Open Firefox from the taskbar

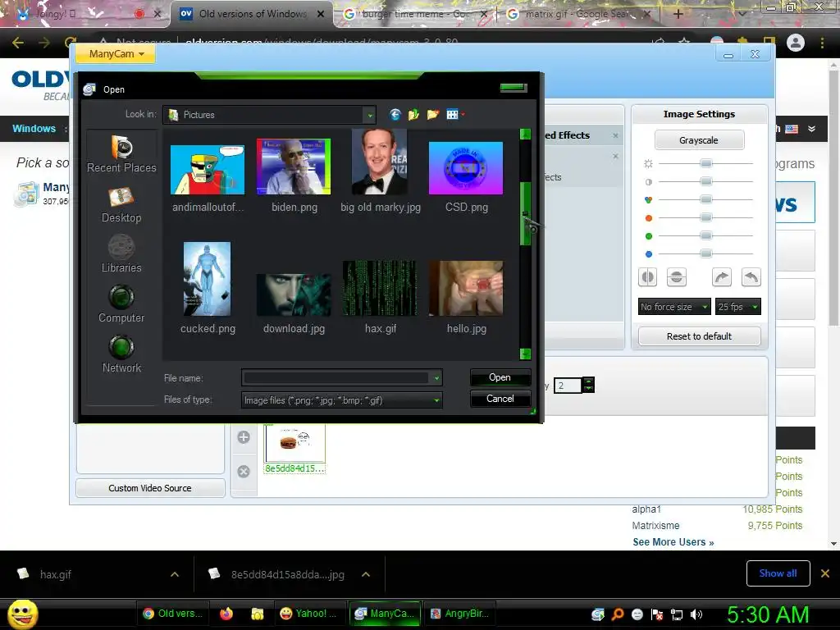(226, 614)
